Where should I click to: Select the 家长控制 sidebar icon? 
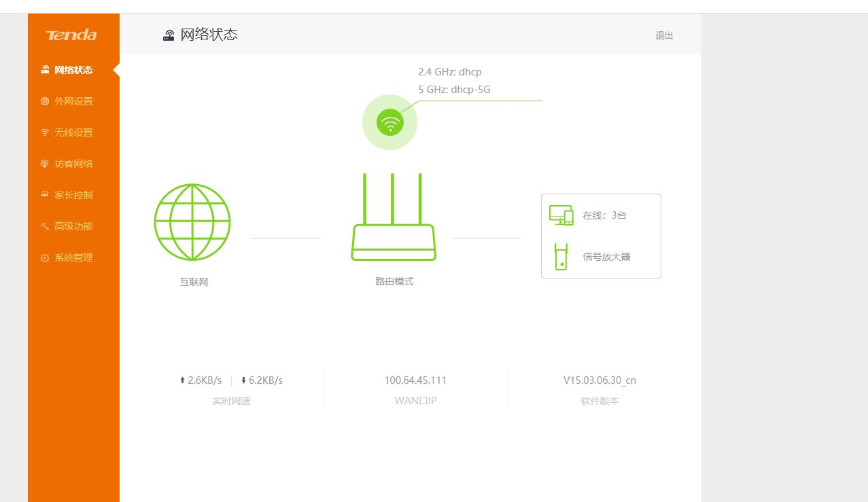[x=44, y=194]
